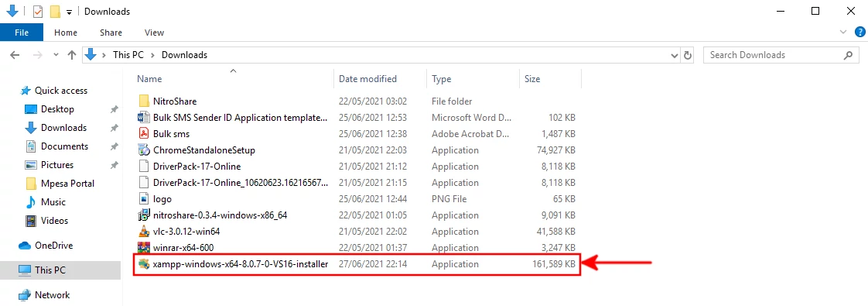Screen dimensions: 868x306
Task: Go up one level to This PC
Action: [x=71, y=55]
